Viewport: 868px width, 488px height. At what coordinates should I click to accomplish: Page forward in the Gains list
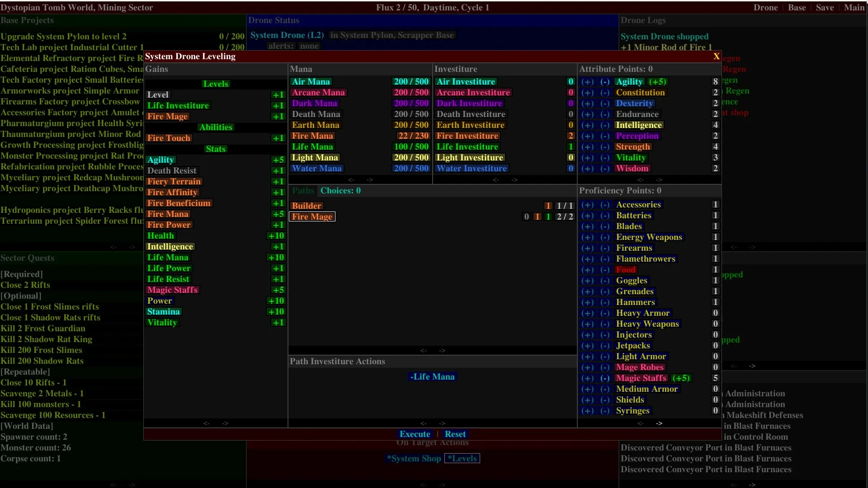225,423
